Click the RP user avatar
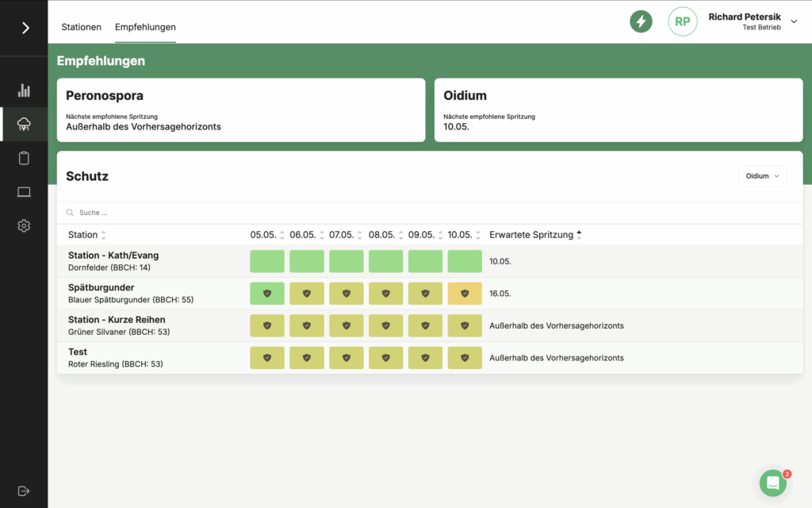 (x=682, y=22)
